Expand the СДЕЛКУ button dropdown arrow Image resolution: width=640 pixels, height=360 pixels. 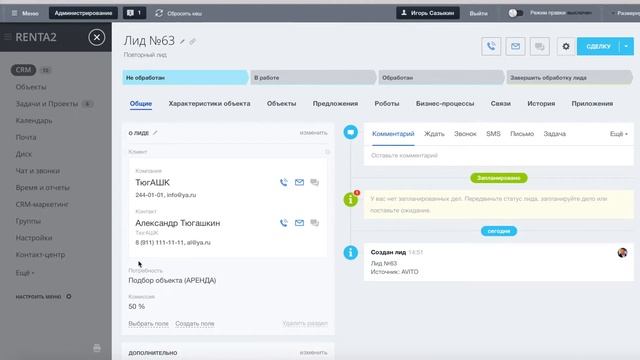pos(626,47)
